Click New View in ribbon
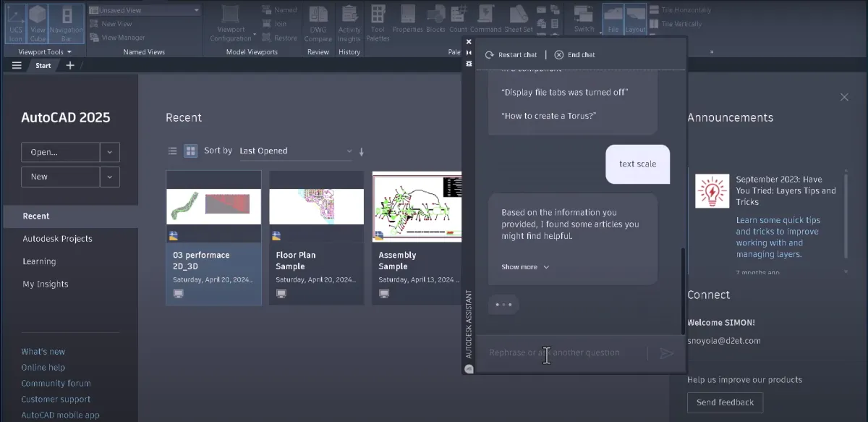The width and height of the screenshot is (868, 422). pos(111,24)
